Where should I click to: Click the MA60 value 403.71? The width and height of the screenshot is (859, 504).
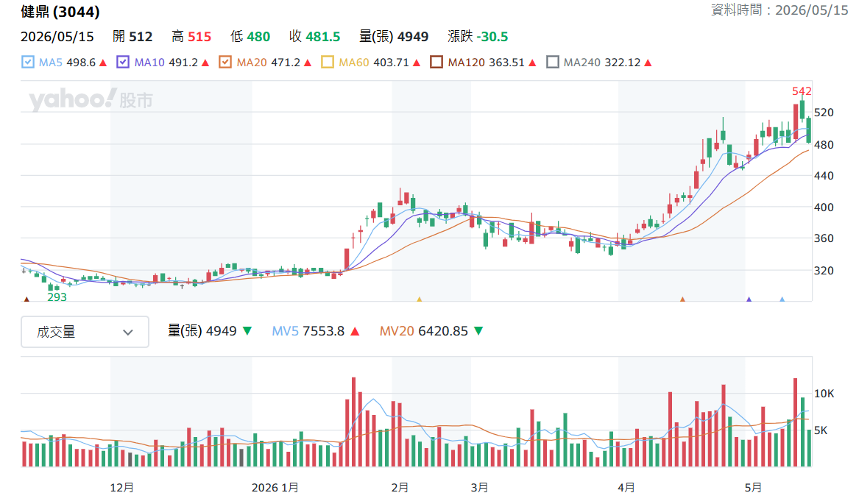point(391,63)
